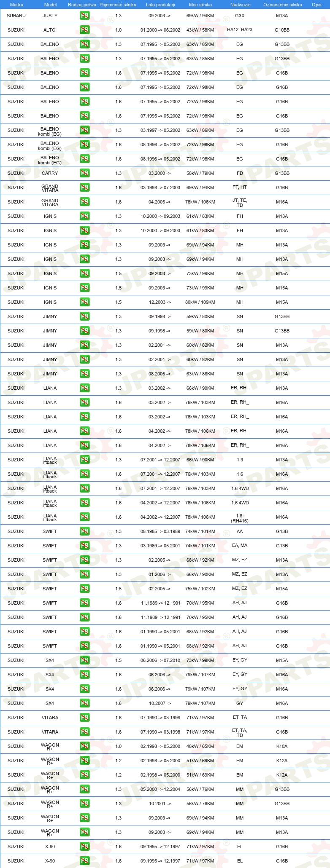
Task: Click fuel icon in SX4 1.5 row
Action: (x=84, y=660)
